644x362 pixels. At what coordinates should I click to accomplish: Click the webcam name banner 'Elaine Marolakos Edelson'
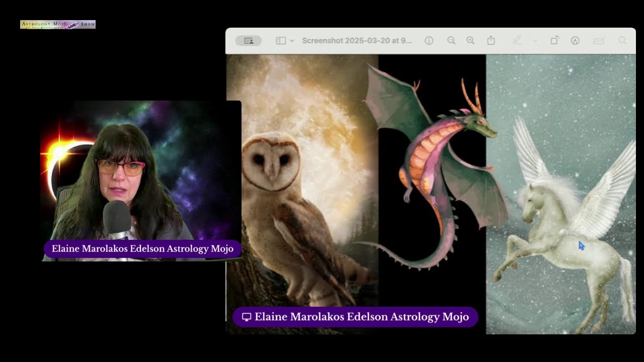142,249
